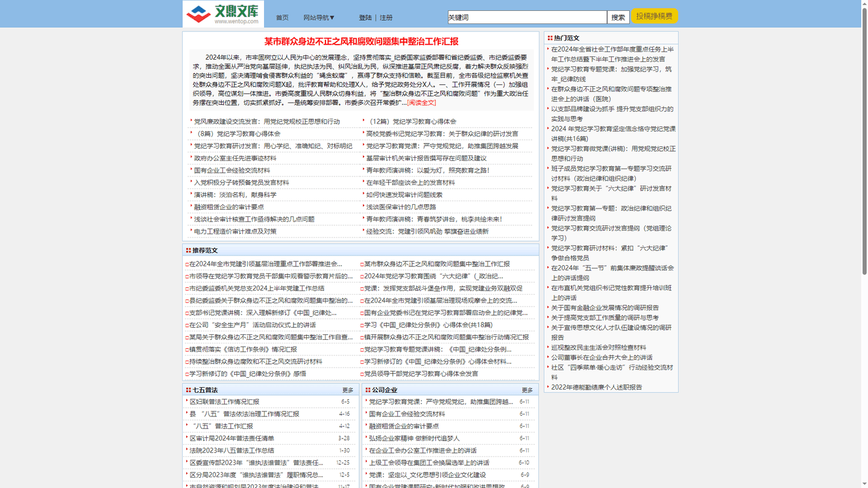
Task: Open 政府办公室主任先进事迹材料 link
Action: click(x=235, y=158)
